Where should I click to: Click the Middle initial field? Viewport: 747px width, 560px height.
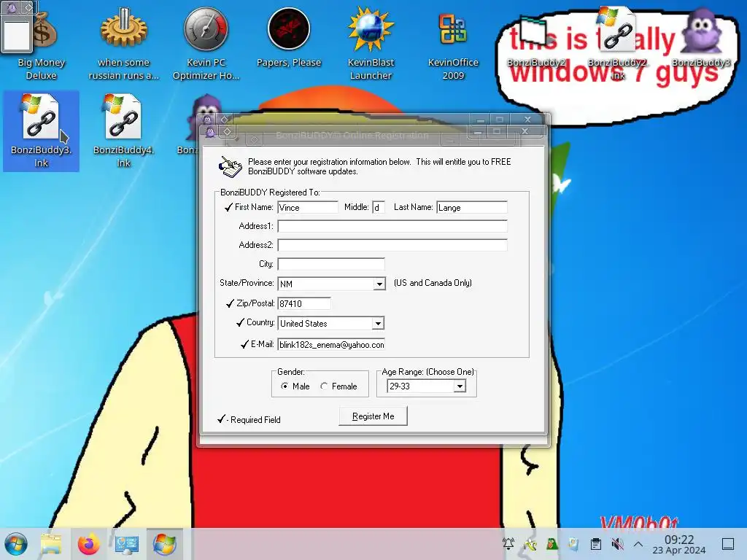(379, 208)
